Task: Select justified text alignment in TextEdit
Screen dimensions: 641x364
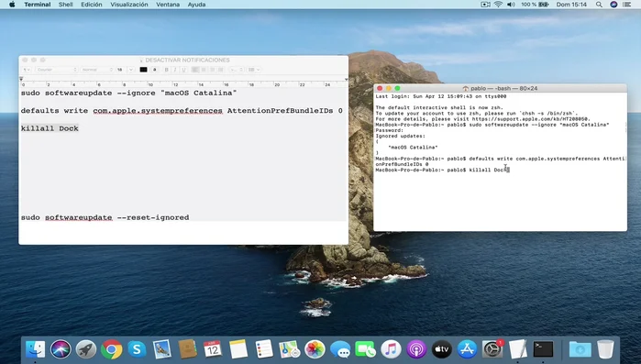Action: (x=220, y=70)
